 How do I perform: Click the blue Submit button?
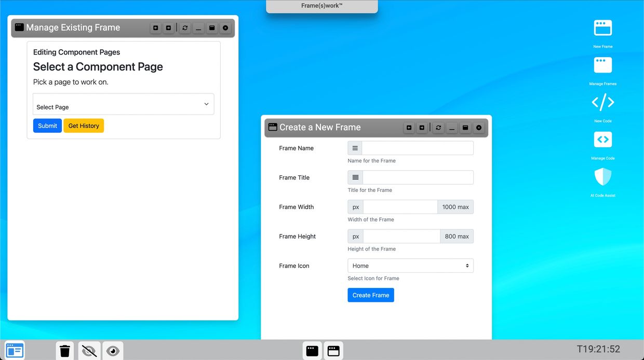point(47,126)
